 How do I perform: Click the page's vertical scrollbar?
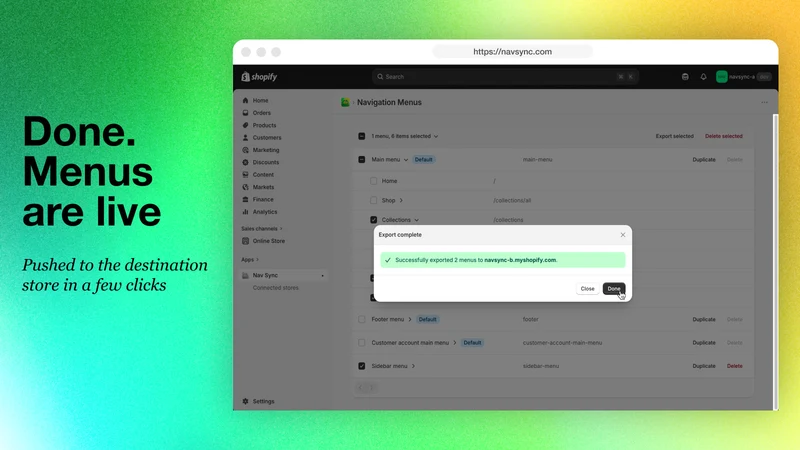click(776, 262)
